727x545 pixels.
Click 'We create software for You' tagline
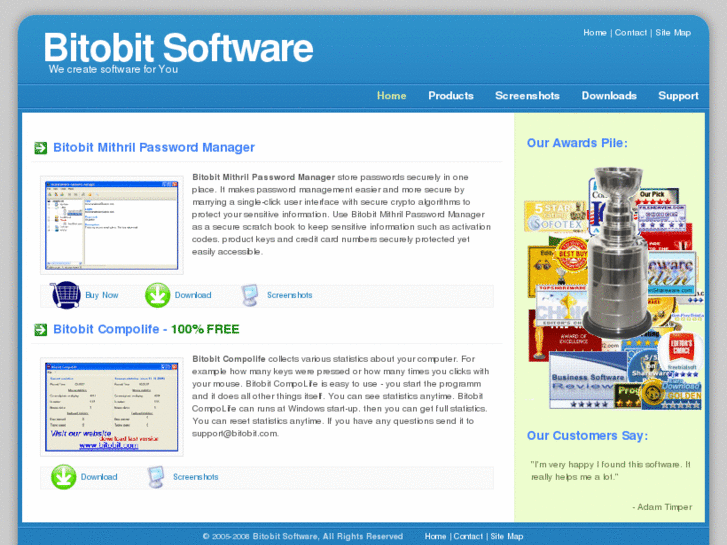coord(113,69)
